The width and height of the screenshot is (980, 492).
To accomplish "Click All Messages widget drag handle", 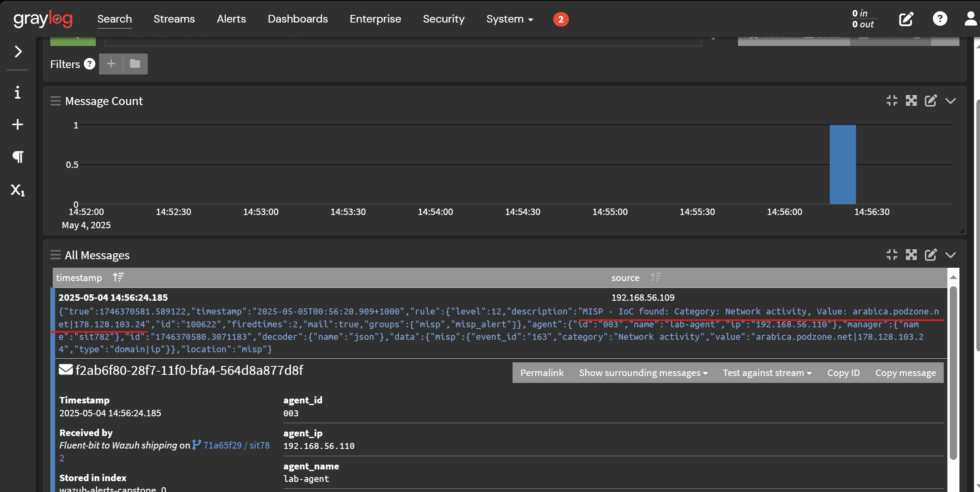I will click(56, 255).
